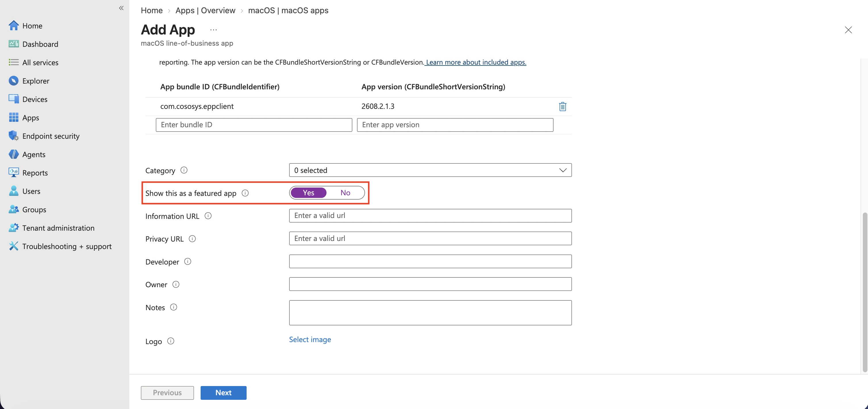This screenshot has width=868, height=409.
Task: Open the Users person icon
Action: tap(14, 191)
